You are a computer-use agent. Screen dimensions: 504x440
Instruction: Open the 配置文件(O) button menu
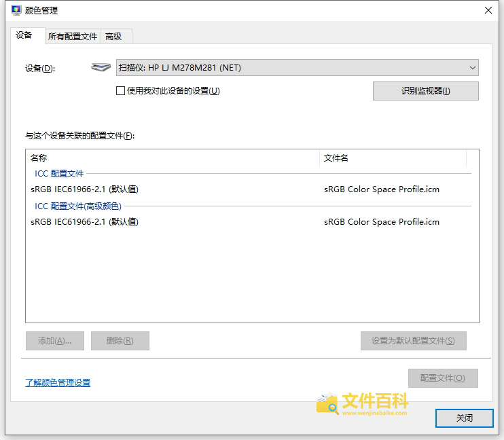tap(443, 378)
